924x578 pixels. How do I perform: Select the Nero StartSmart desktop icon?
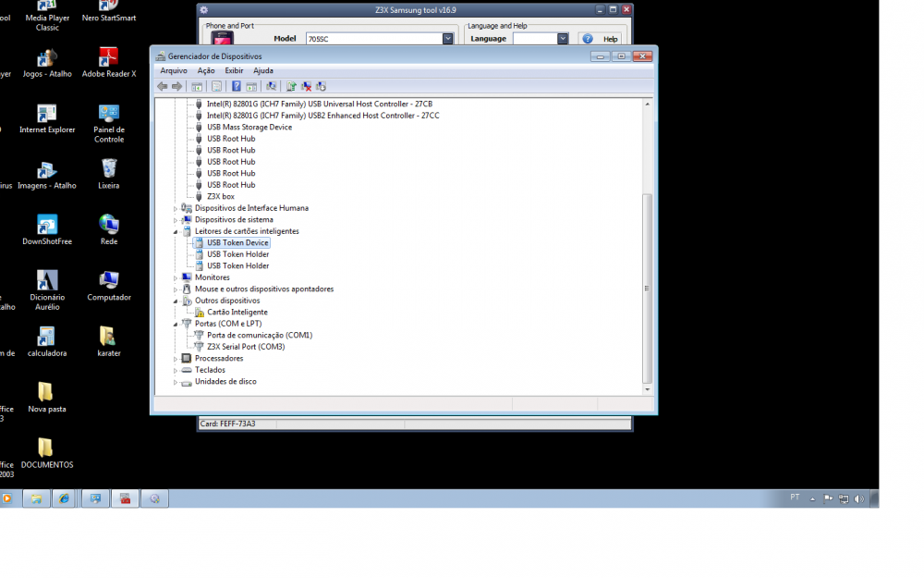pyautogui.click(x=109, y=12)
